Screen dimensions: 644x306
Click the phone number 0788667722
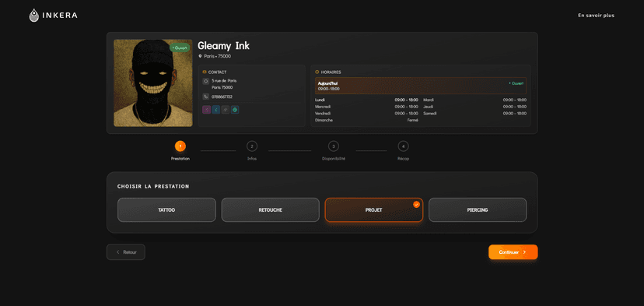pyautogui.click(x=222, y=97)
